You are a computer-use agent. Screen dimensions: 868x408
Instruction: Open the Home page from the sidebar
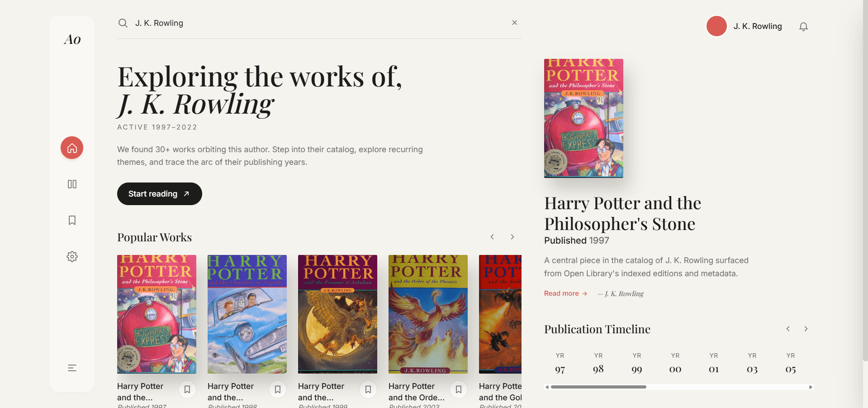tap(72, 148)
